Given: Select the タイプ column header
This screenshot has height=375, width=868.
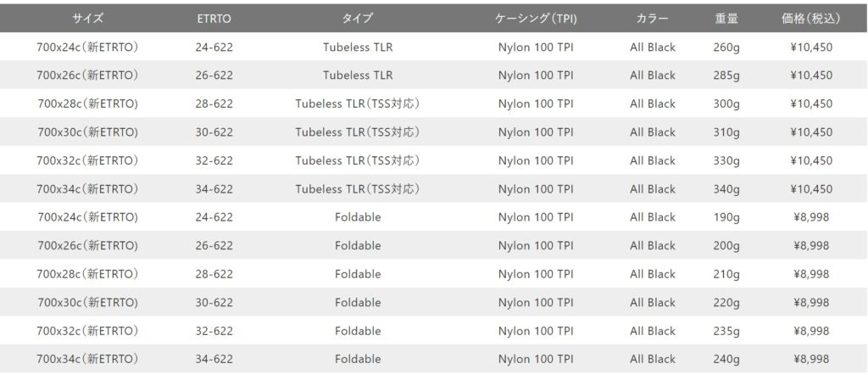Looking at the screenshot, I should click(x=358, y=18).
